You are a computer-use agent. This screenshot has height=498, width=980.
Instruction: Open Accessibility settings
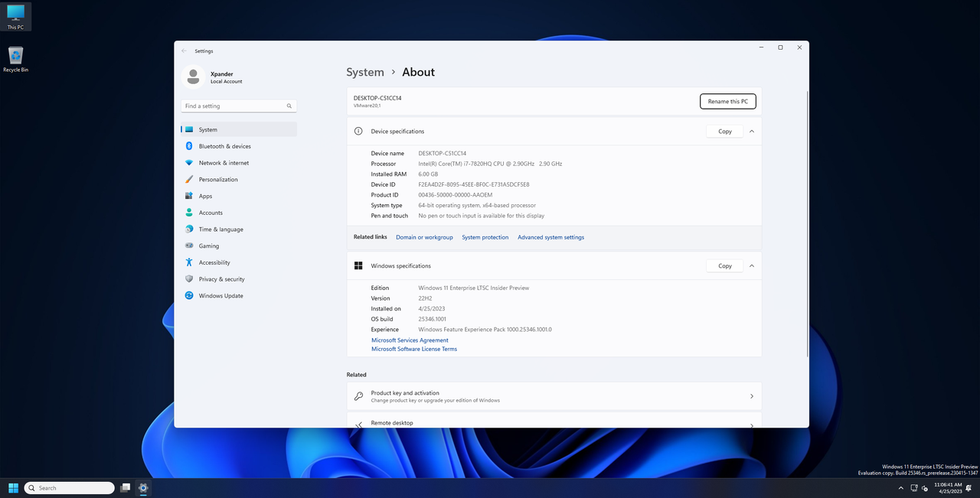239,262
